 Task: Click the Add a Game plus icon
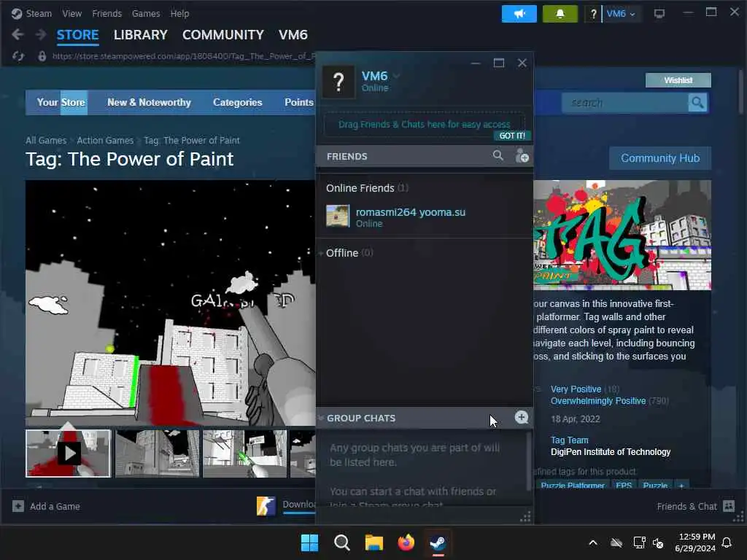18,506
